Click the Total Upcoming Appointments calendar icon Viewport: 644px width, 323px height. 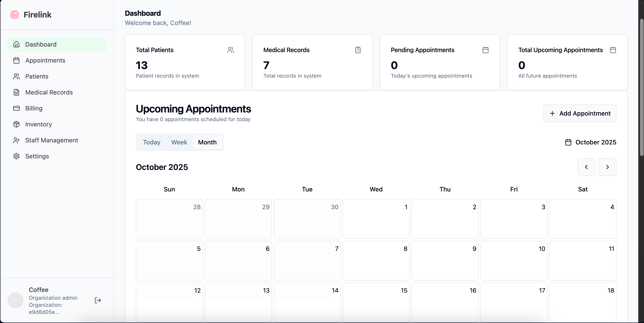tap(613, 50)
